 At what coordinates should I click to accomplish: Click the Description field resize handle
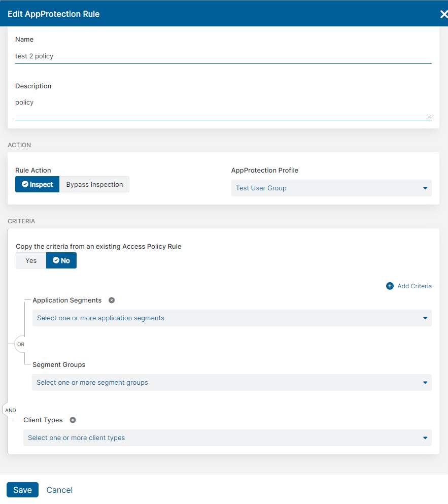click(429, 117)
